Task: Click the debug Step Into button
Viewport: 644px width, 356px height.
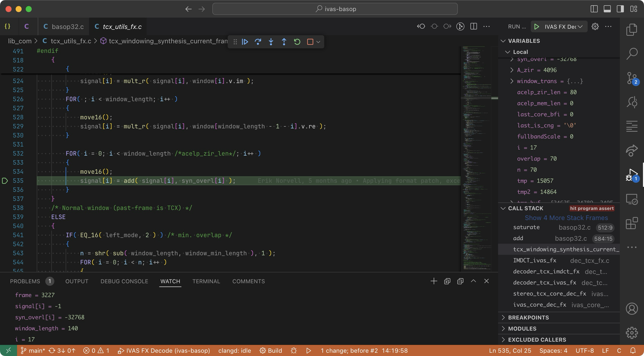Action: tap(271, 42)
